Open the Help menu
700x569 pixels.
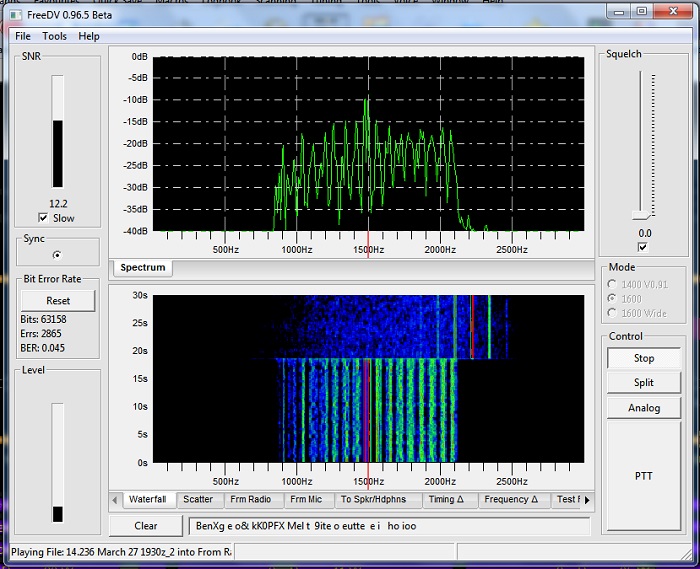[x=89, y=36]
